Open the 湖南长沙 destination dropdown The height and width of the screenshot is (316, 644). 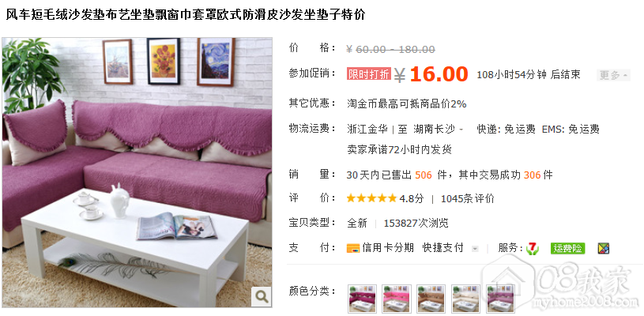(438, 130)
